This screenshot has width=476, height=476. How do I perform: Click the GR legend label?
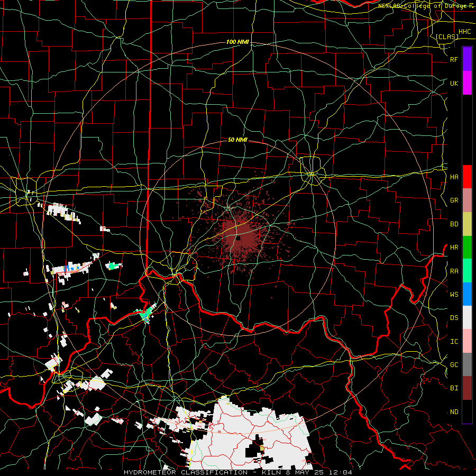[x=454, y=200]
